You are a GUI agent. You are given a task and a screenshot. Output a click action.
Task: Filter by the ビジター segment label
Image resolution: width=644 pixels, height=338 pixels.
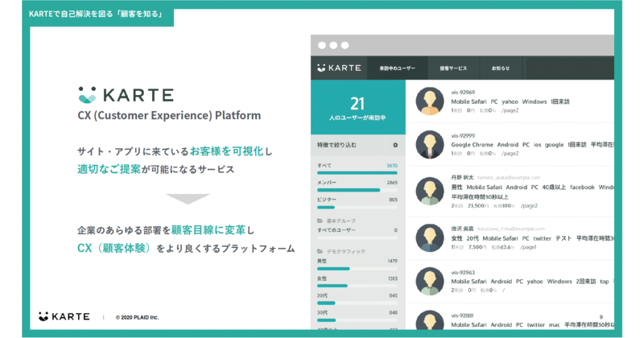(x=327, y=200)
